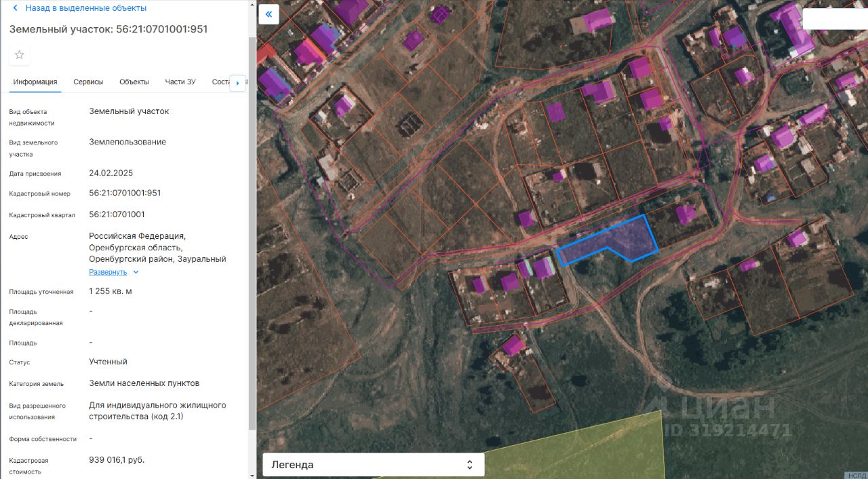Switch to the Сервисы tab
Screen dimensions: 868x479
pyautogui.click(x=88, y=82)
